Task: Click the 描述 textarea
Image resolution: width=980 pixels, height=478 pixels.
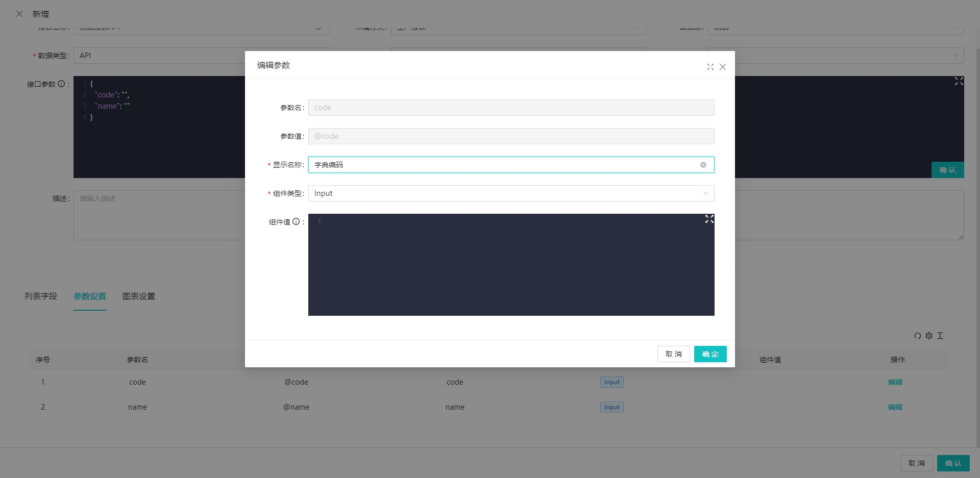Action: coord(519,215)
